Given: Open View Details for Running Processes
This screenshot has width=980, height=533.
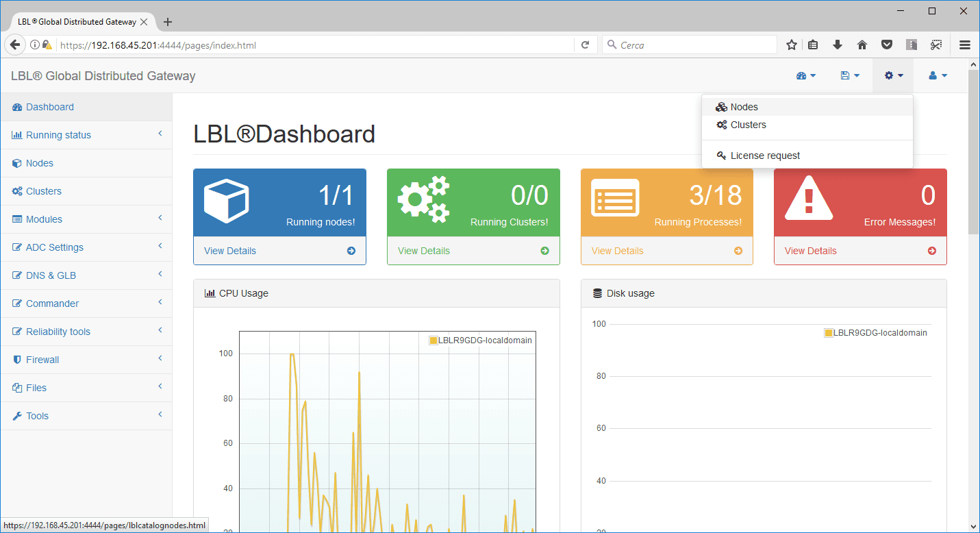Looking at the screenshot, I should 618,251.
